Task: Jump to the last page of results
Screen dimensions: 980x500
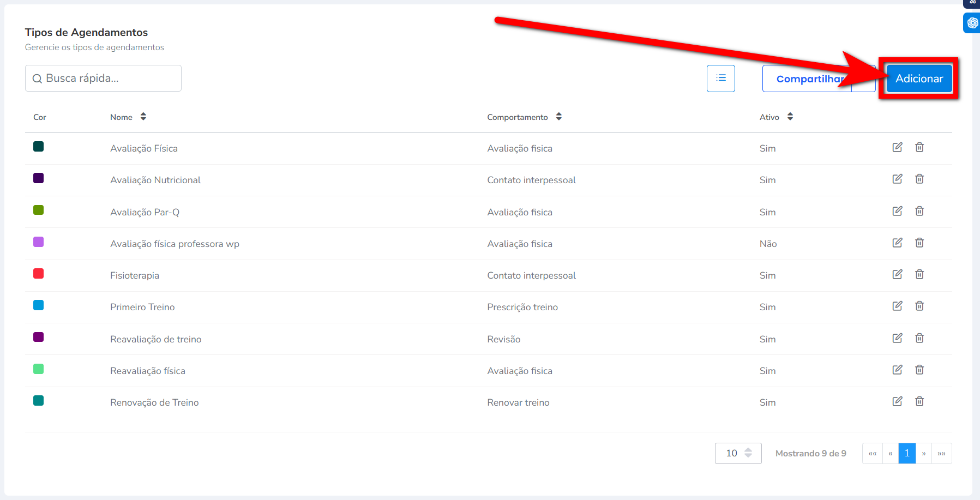Action: click(941, 453)
